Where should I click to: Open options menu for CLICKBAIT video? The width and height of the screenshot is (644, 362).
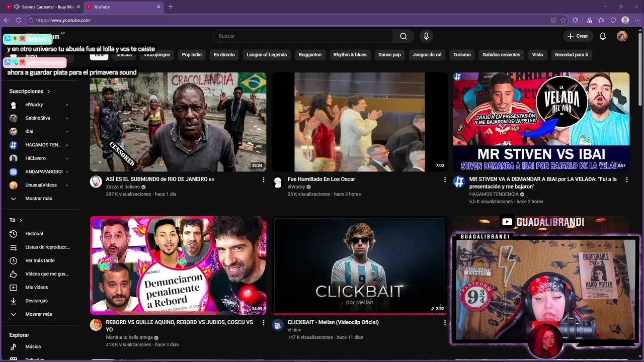click(x=445, y=323)
